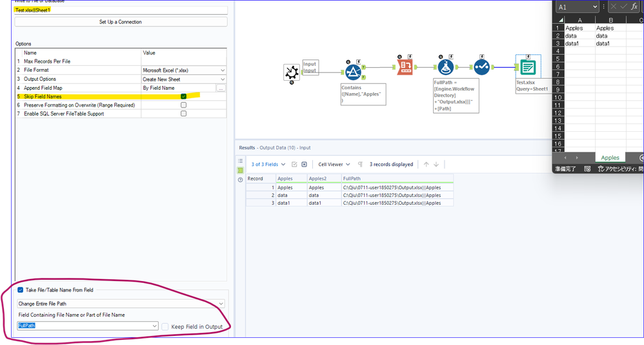This screenshot has width=644, height=345.
Task: Select the Filter tool on canvas
Action: [x=353, y=72]
